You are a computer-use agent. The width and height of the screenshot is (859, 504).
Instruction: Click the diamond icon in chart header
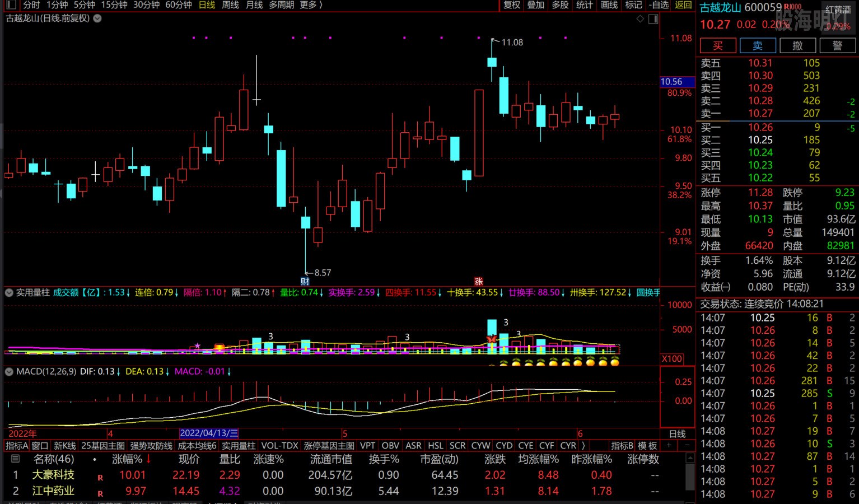(640, 18)
